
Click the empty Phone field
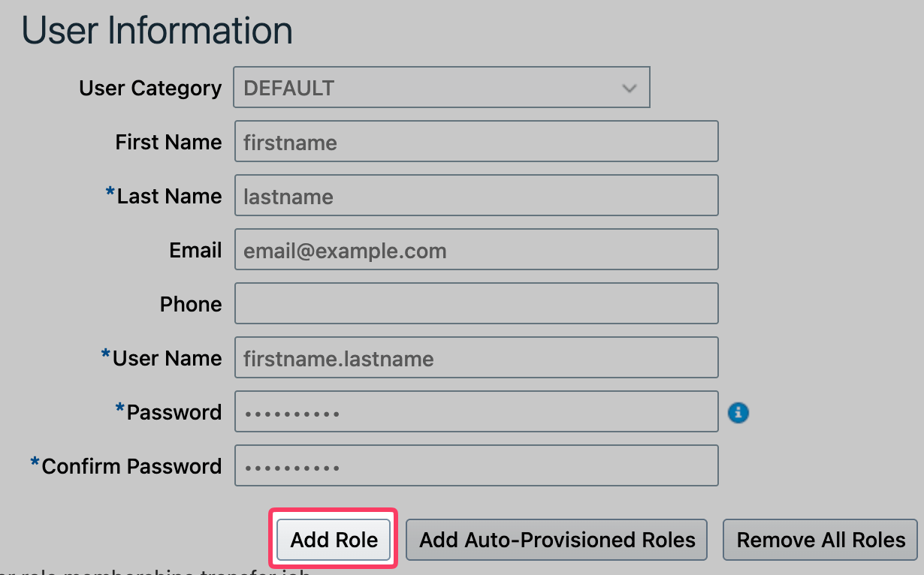(476, 303)
